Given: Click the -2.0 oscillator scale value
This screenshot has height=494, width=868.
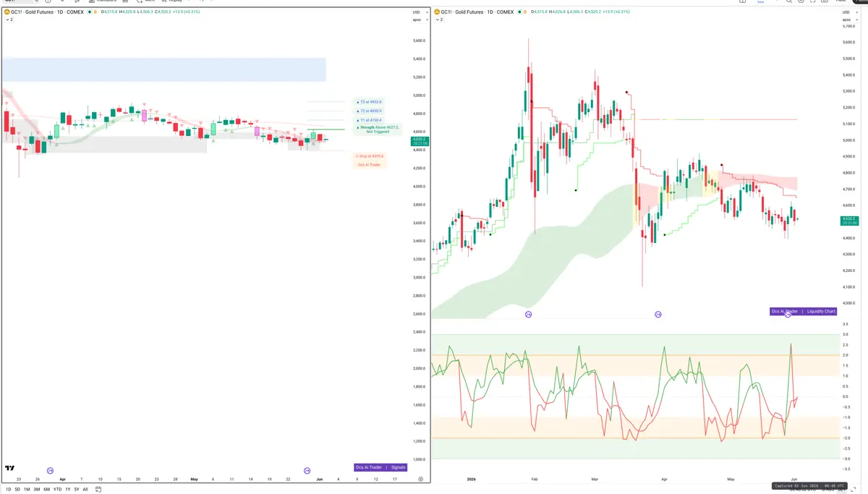Looking at the screenshot, I should click(x=845, y=438).
